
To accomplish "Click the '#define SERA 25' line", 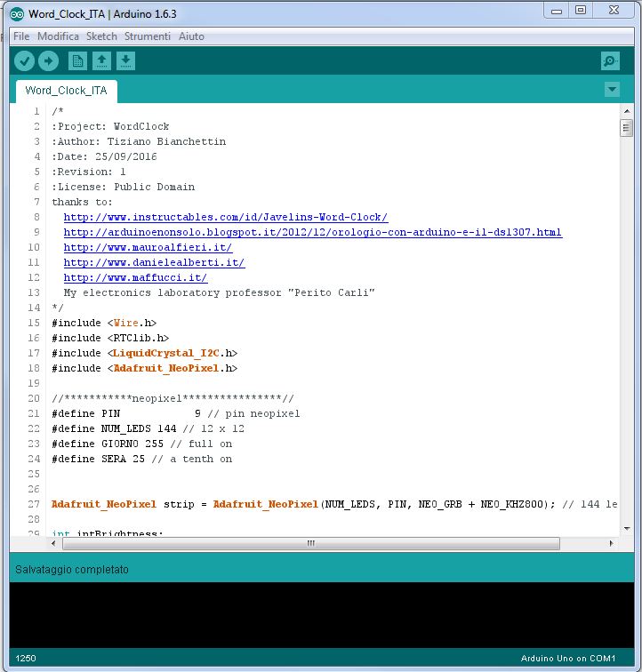I will coord(142,459).
